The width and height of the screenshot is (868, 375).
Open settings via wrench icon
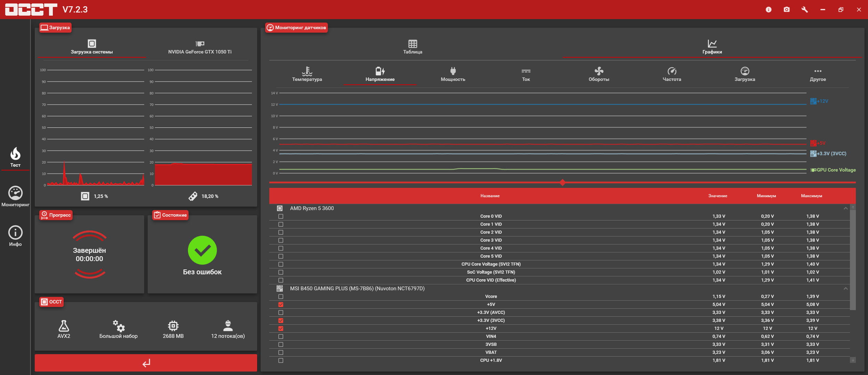click(x=805, y=10)
